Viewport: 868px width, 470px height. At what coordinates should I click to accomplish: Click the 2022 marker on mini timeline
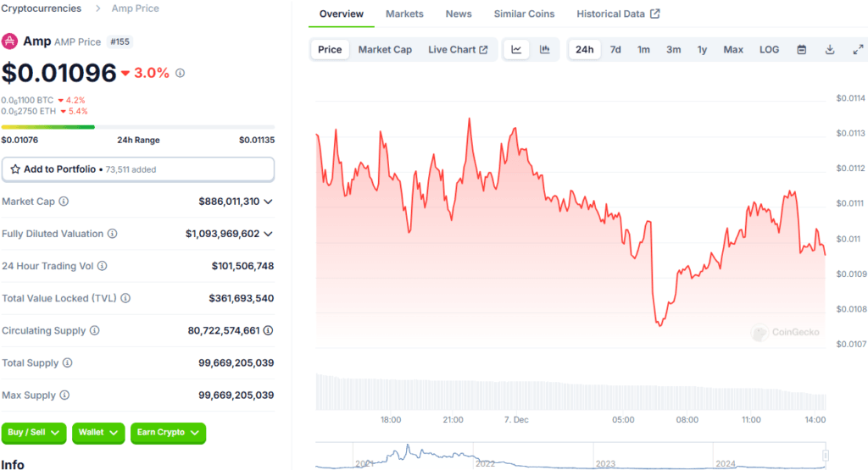point(485,463)
